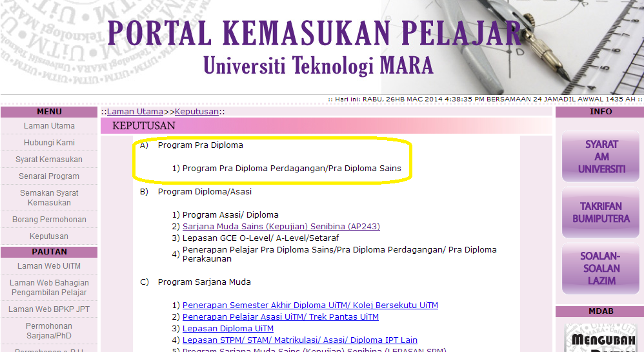Click the Program Diploma/Asasi section heading

205,192
